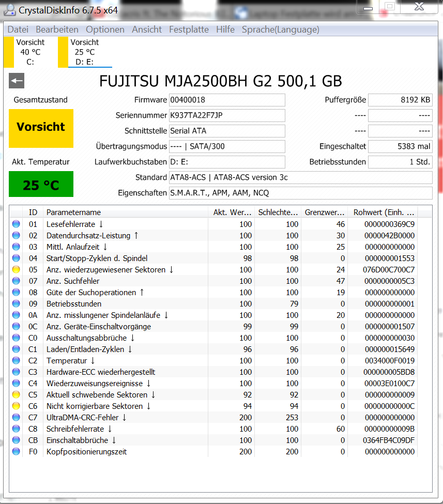Screen dimensions: 443x504
Task: Click the ID column header
Action: [x=33, y=212]
